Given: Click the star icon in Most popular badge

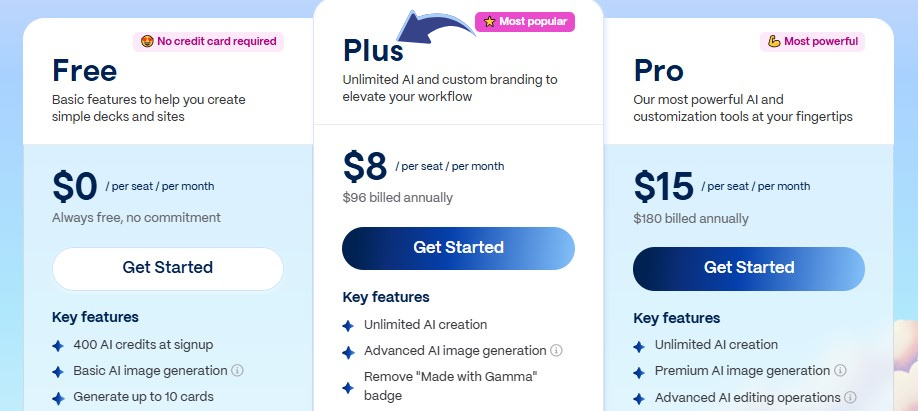Looking at the screenshot, I should coord(489,21).
